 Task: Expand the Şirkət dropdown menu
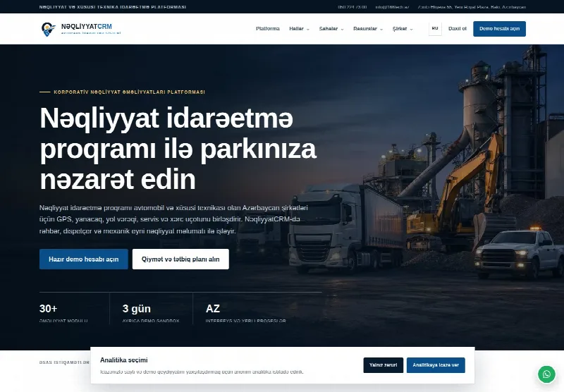(402, 29)
